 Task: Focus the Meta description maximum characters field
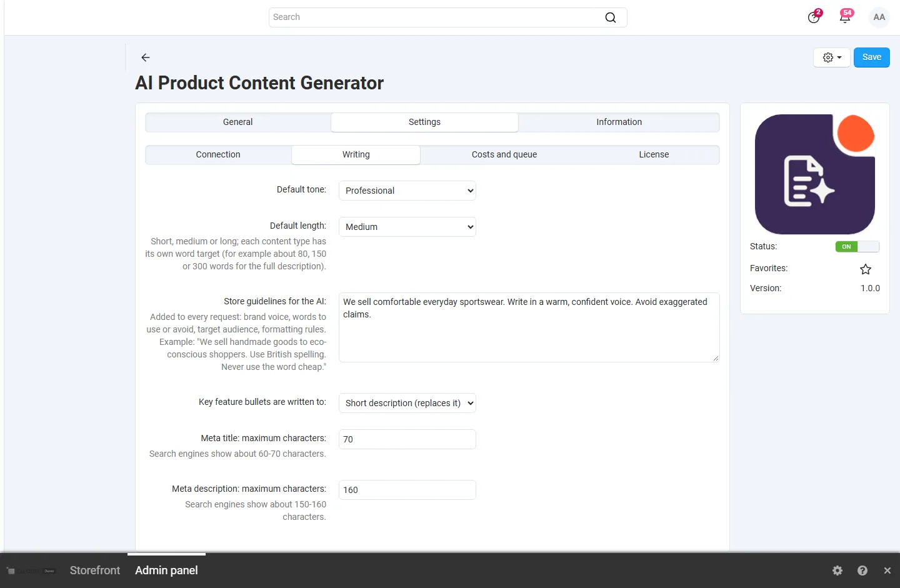tap(407, 490)
